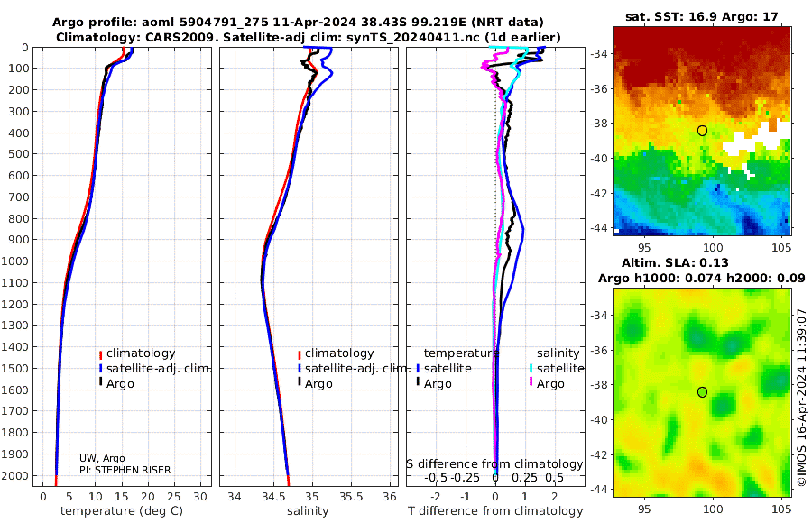Screen dimensions: 812x523
Task: Click the 'salinity' x-axis label
Action: pyautogui.click(x=308, y=510)
